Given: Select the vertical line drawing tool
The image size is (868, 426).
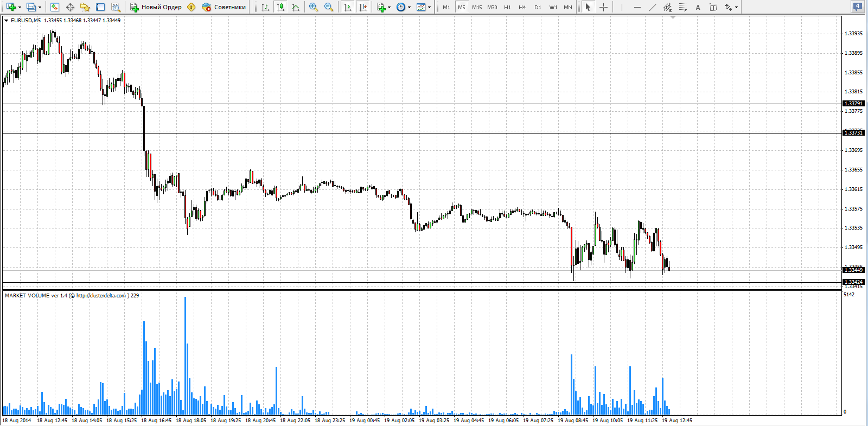Looking at the screenshot, I should (622, 7).
